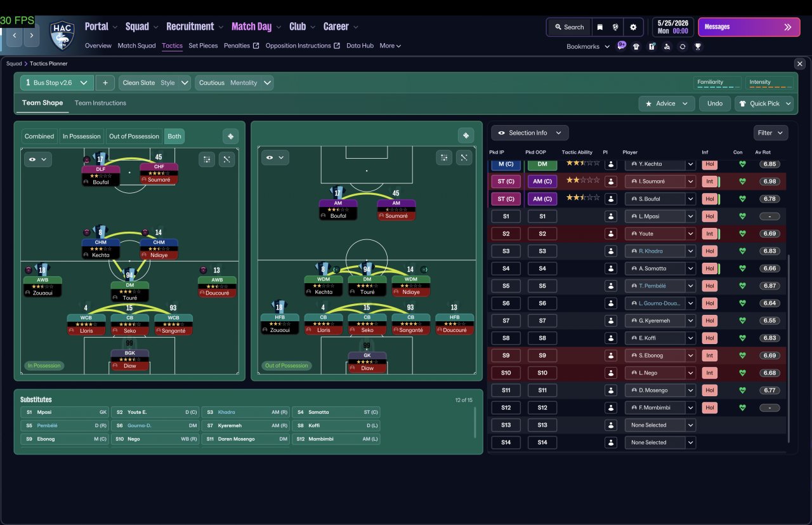The image size is (812, 525).
Task: Switch to the Team Instructions tab
Action: coord(100,103)
